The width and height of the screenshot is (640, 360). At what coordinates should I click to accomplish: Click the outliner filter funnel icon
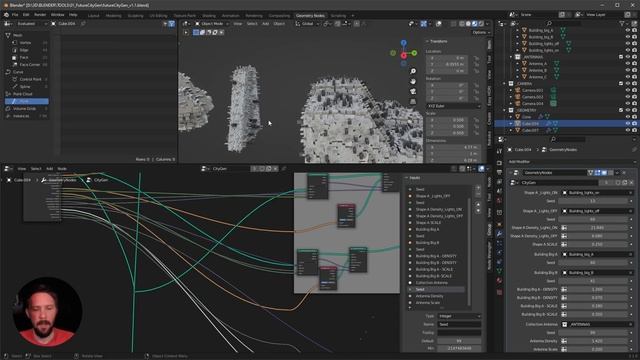[622, 24]
